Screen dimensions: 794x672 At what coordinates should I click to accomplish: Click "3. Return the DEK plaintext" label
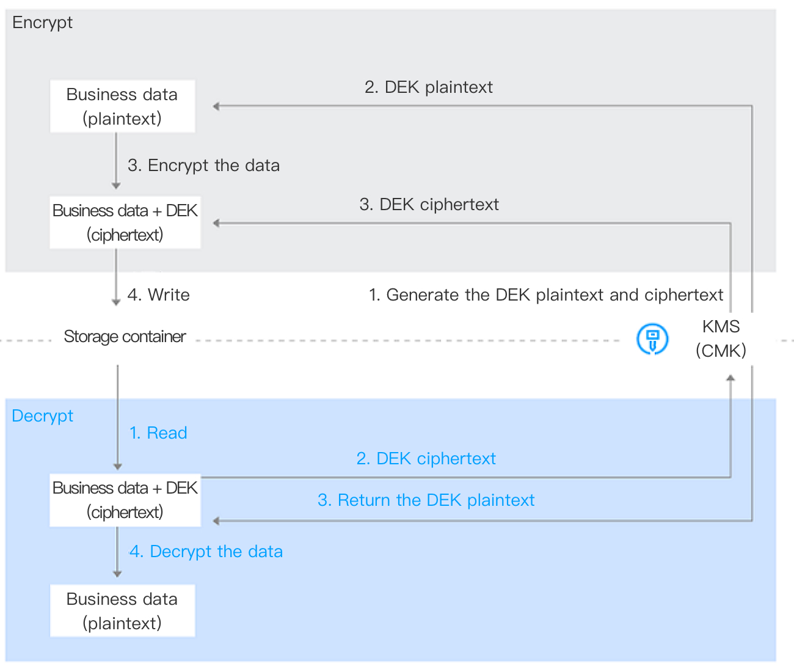point(426,500)
